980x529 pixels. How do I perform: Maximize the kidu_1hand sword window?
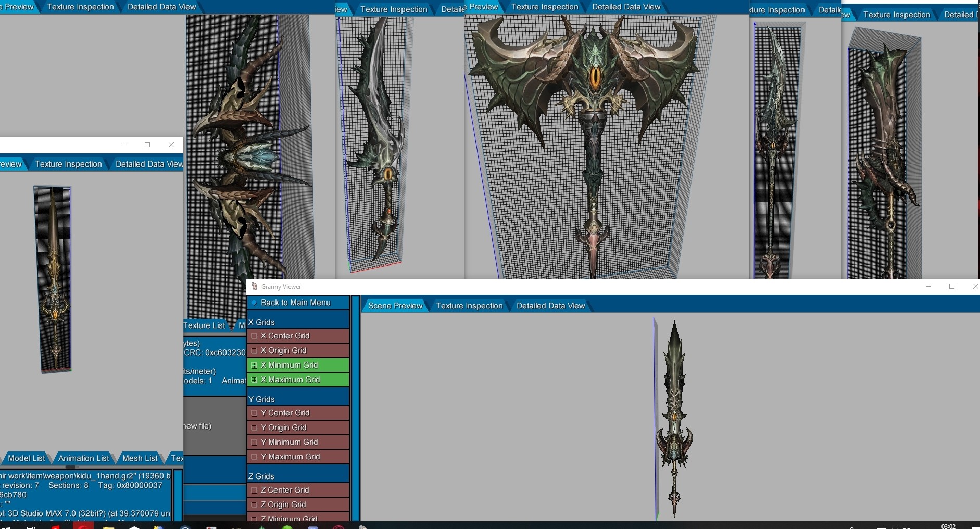pyautogui.click(x=147, y=145)
